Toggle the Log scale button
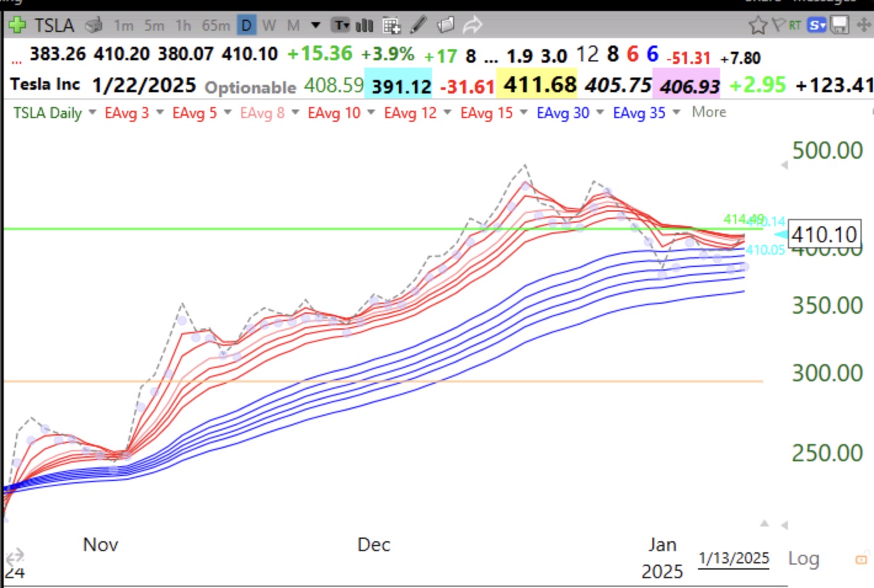 tap(804, 558)
